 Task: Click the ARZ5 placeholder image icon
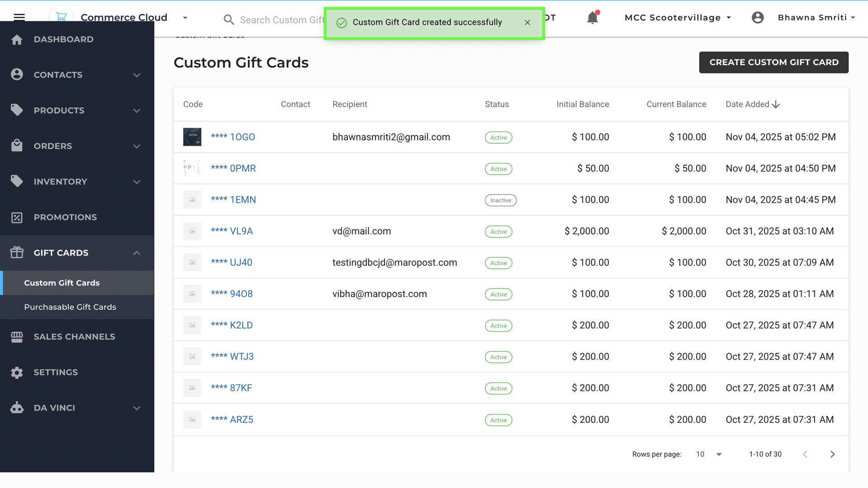[192, 420]
